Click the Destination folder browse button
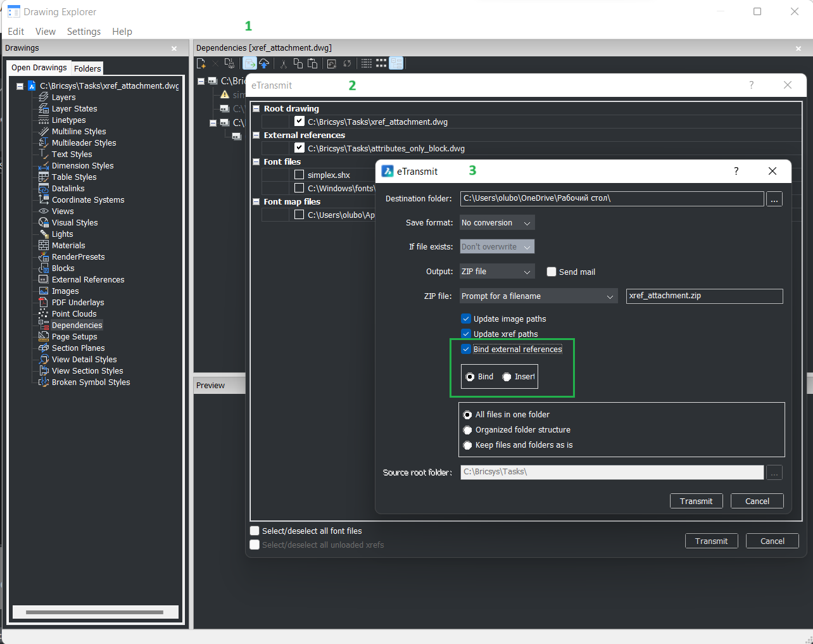 coord(774,199)
